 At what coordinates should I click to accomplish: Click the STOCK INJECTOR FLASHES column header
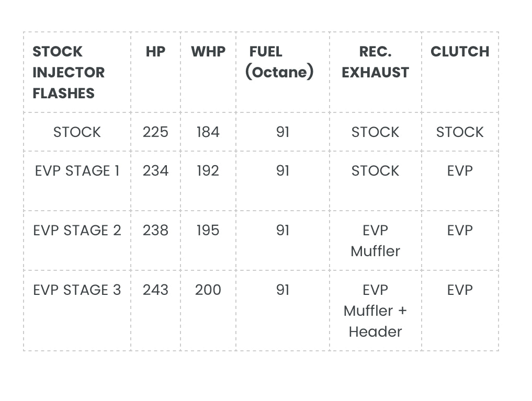69,72
